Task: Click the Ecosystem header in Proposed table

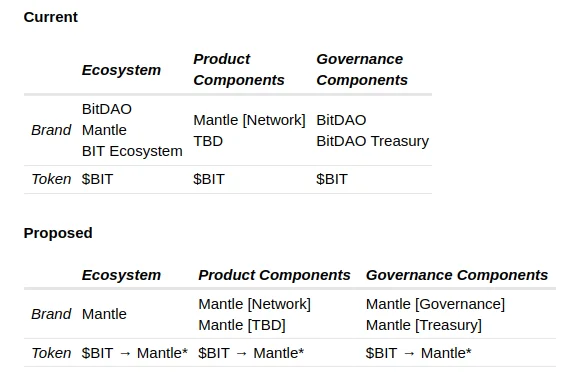Action: point(121,275)
